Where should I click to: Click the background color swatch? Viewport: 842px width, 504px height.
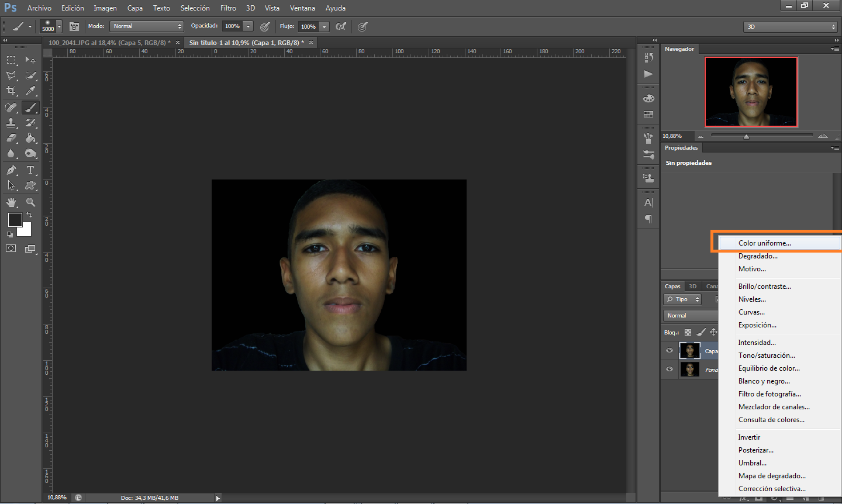26,231
